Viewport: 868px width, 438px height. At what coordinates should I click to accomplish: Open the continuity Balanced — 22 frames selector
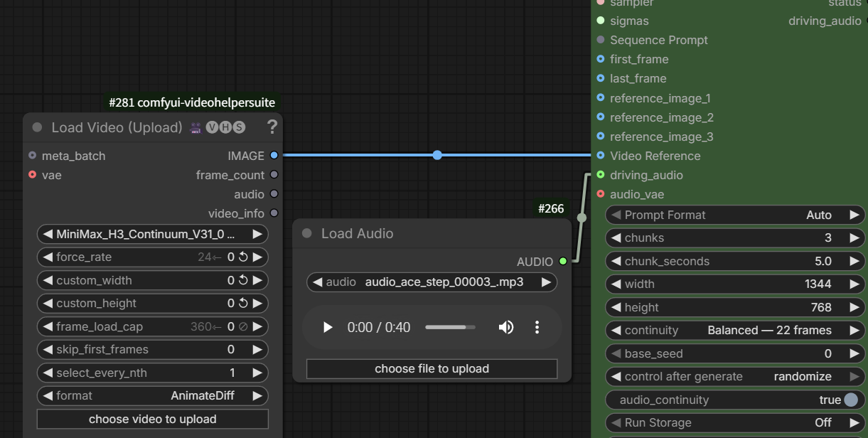tap(735, 330)
